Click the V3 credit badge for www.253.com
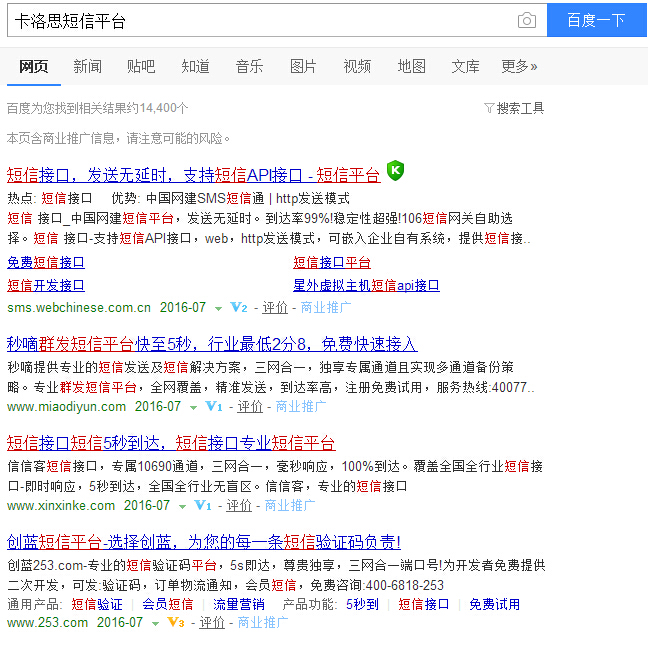The image size is (648, 649). (x=175, y=622)
